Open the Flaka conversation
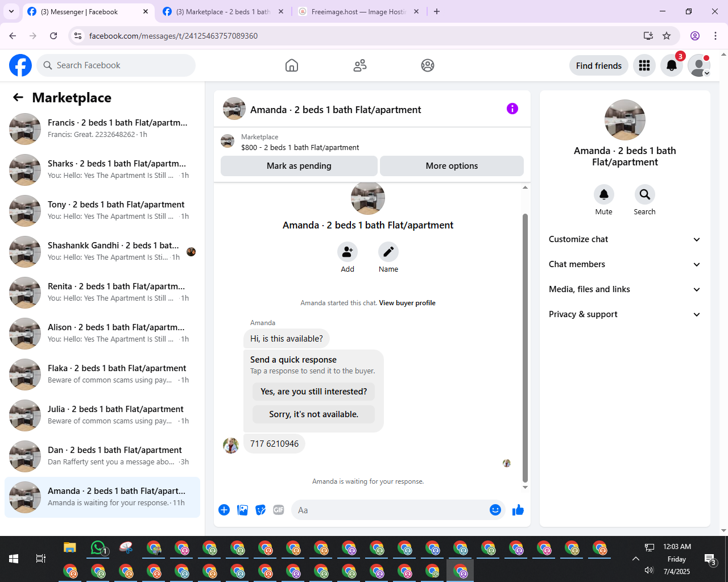The image size is (728, 582). pyautogui.click(x=102, y=374)
